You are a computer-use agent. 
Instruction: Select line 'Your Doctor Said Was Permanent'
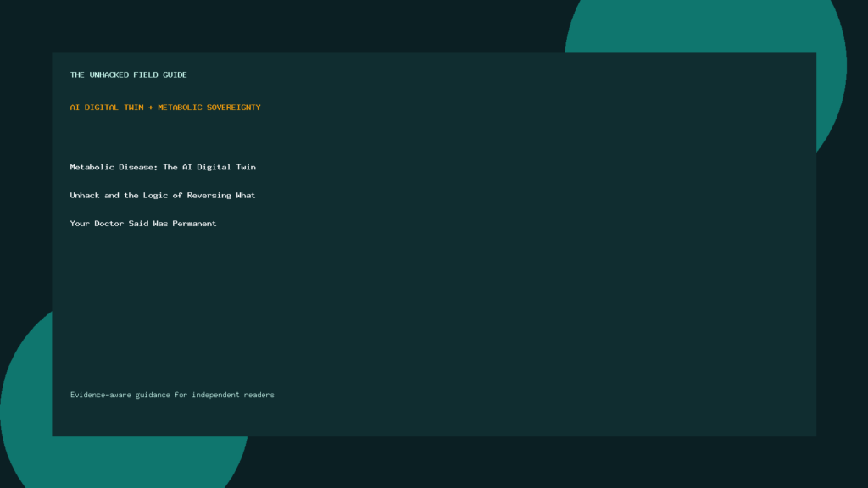pos(143,224)
